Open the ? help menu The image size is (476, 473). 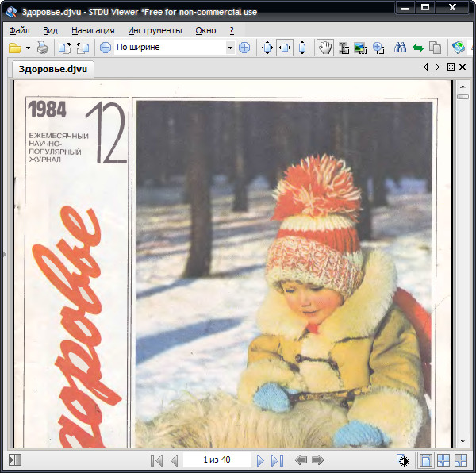[x=232, y=30]
